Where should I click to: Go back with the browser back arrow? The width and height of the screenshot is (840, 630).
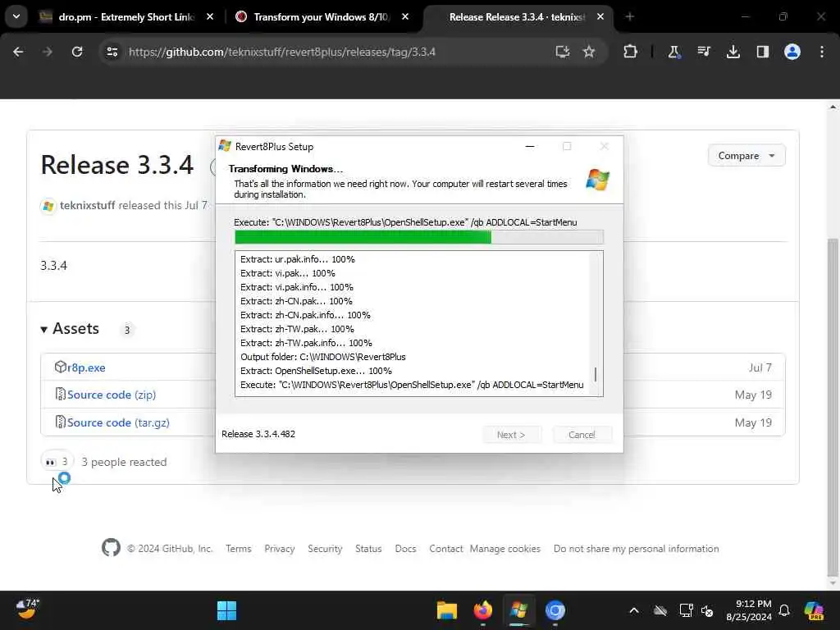(x=18, y=52)
